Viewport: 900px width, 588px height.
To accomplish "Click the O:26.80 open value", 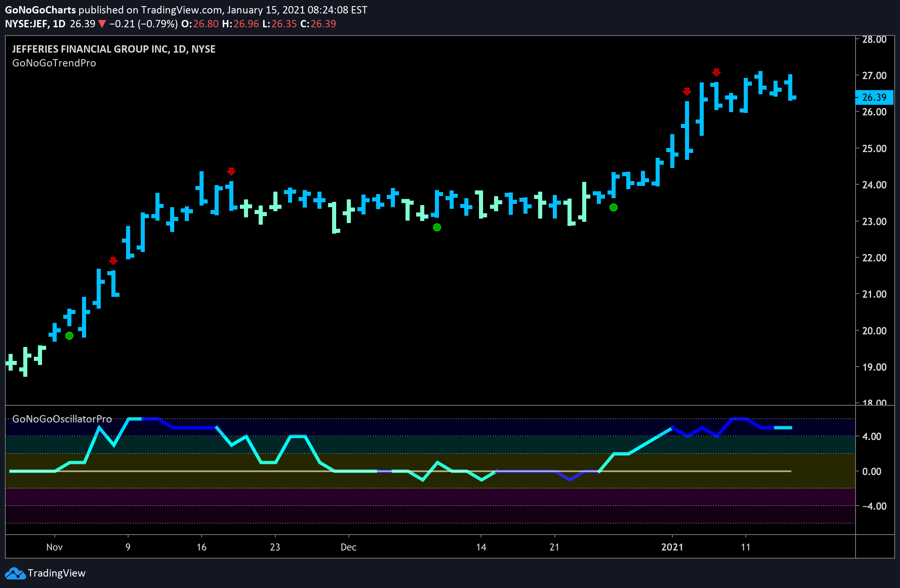I will 200,24.
